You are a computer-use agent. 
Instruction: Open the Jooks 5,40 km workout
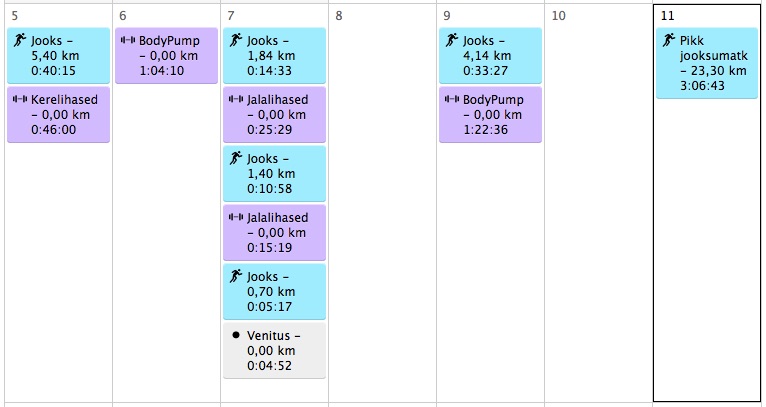(x=58, y=56)
